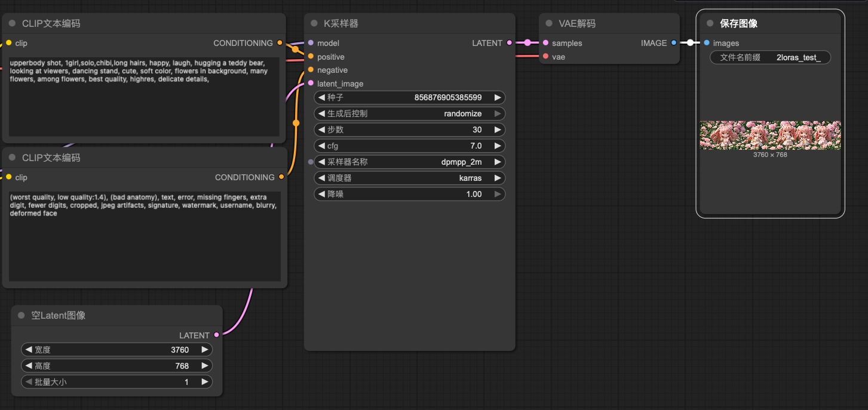Click the negative input port on K采样器
Image resolution: width=868 pixels, height=410 pixels.
click(x=311, y=70)
